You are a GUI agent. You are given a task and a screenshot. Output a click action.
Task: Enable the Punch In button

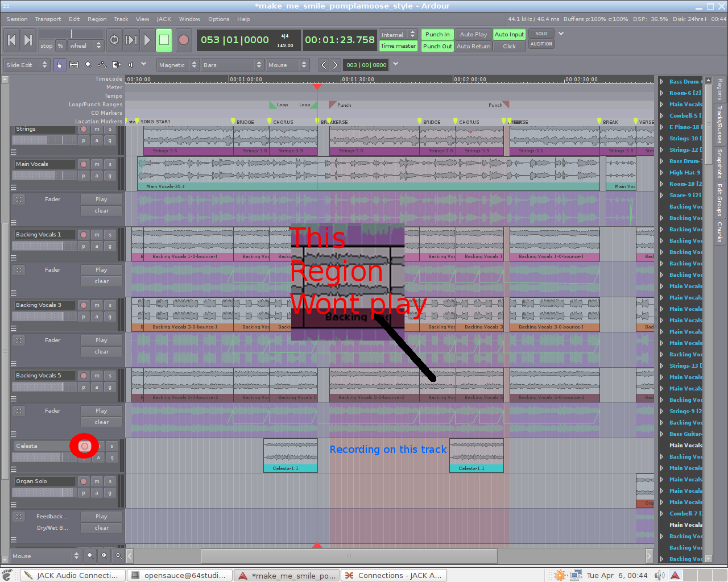[x=437, y=34]
